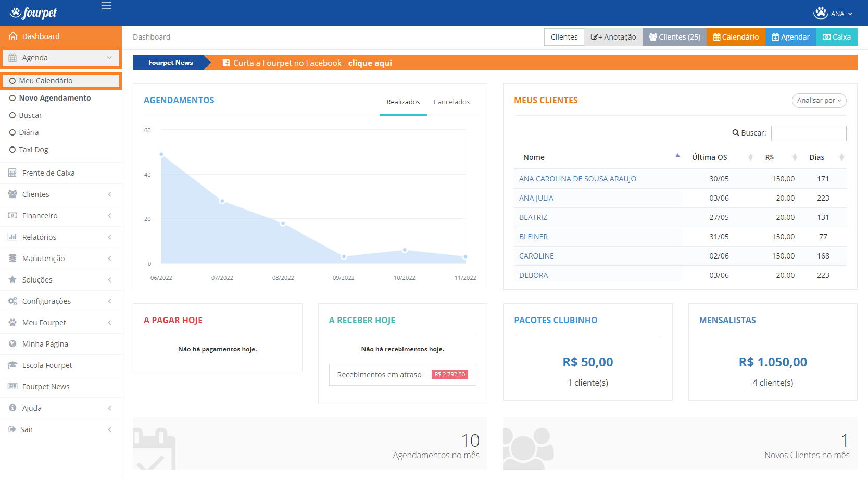
Task: Open client DEBORA link
Action: point(533,275)
